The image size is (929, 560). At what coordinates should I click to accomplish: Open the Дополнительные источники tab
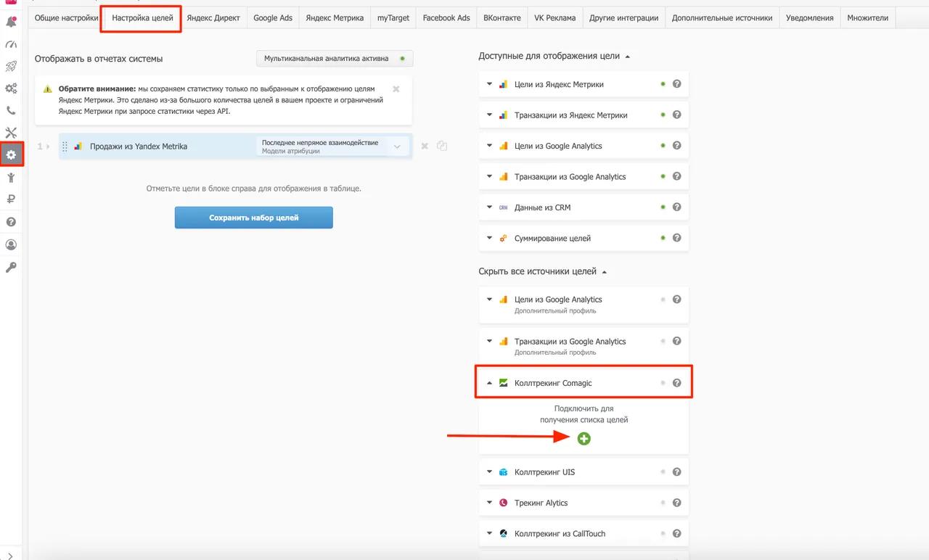(722, 17)
